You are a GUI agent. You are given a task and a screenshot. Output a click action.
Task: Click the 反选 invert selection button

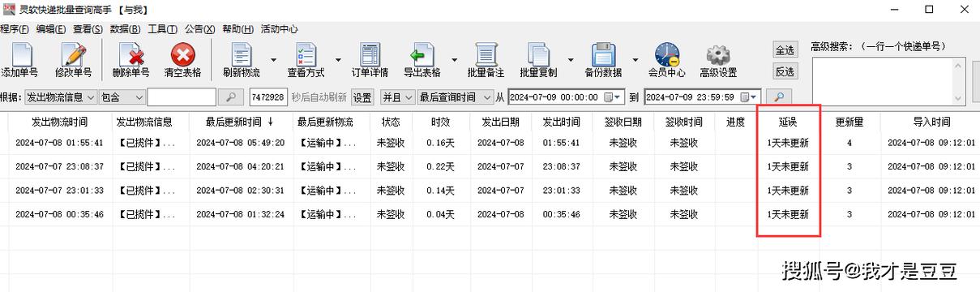(785, 71)
